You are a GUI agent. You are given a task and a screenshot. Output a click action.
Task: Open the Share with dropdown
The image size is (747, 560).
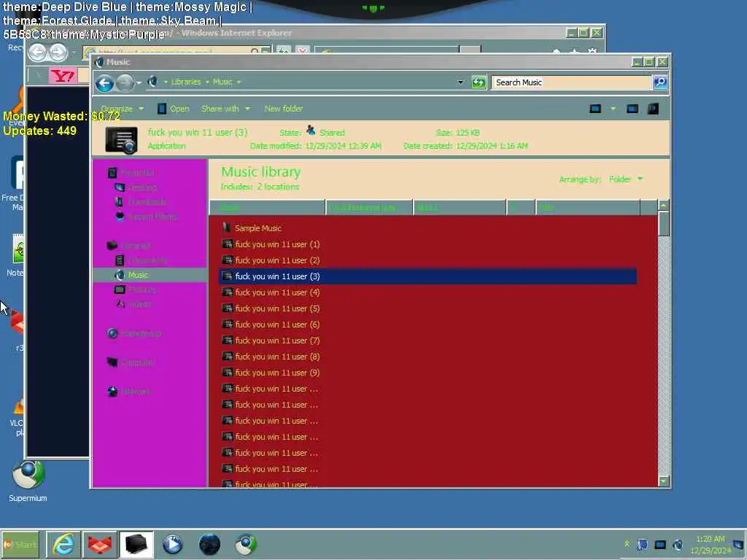click(225, 109)
